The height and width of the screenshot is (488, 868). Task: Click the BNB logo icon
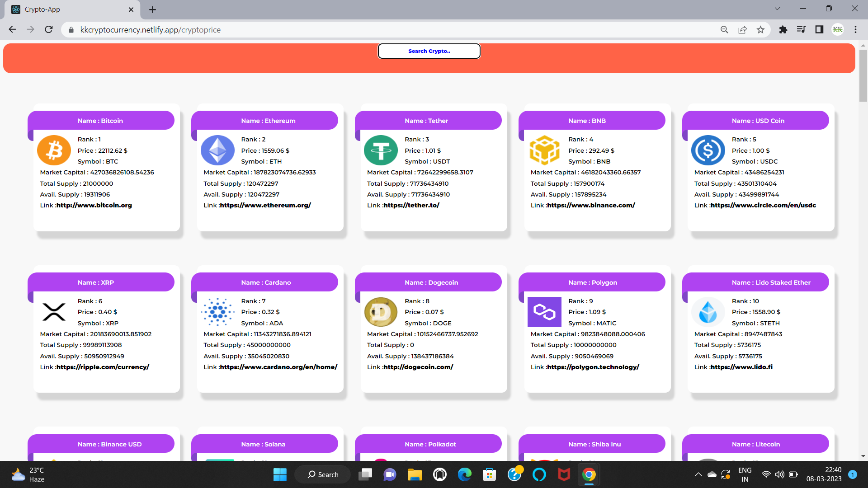(x=544, y=150)
